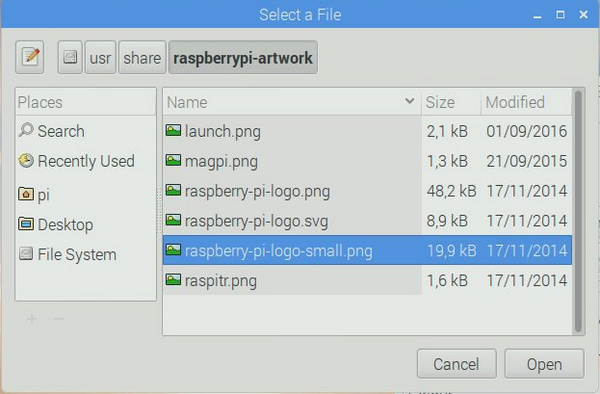Image resolution: width=600 pixels, height=394 pixels.
Task: Select the launch.png file
Action: coord(367,131)
